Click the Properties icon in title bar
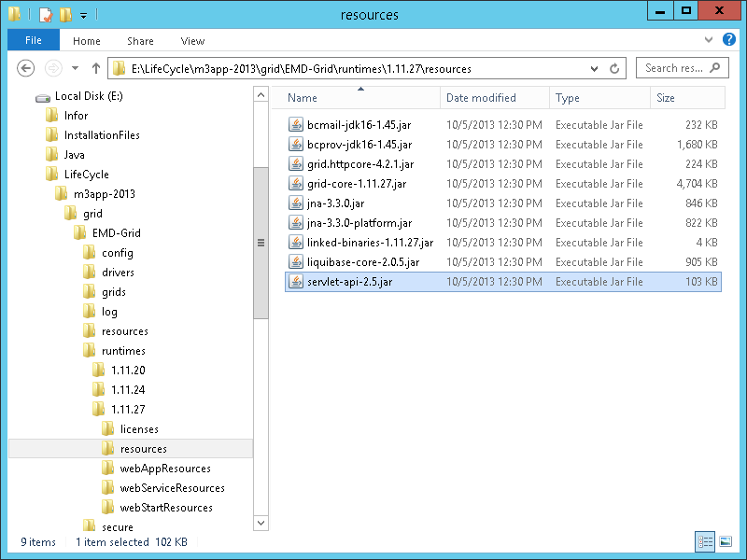The height and width of the screenshot is (560, 747). [x=44, y=14]
